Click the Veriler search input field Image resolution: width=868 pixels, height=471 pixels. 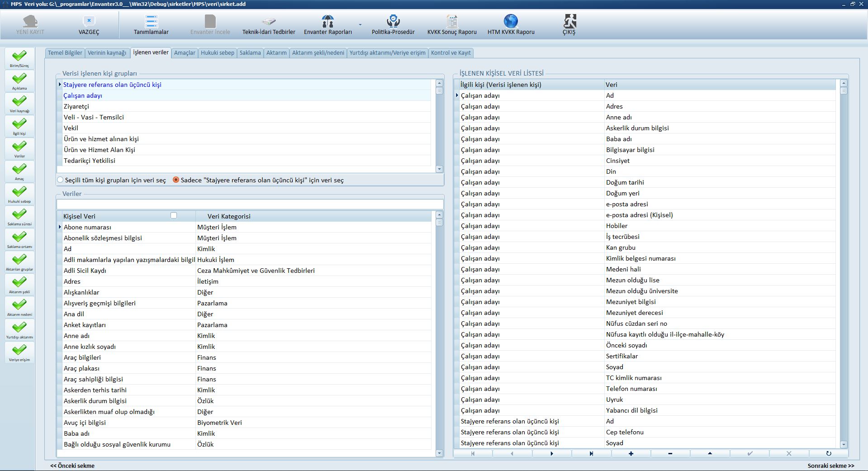click(250, 204)
